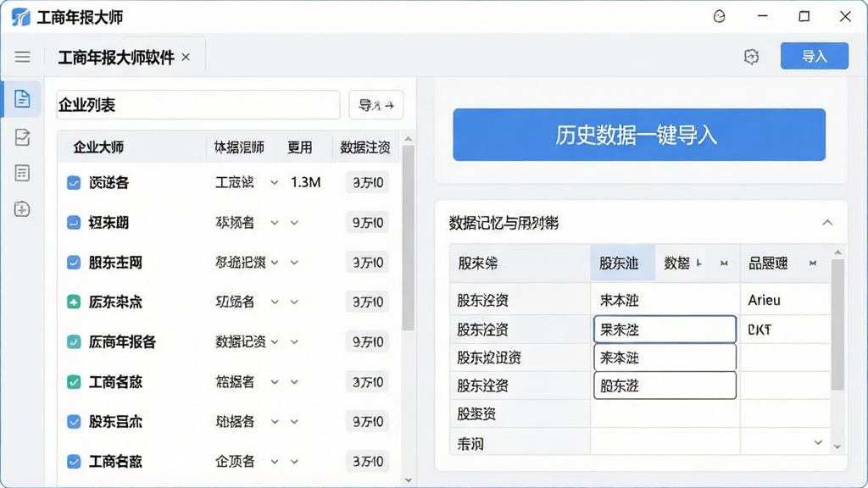
Task: Click the input field in fourth table row
Action: (x=665, y=385)
